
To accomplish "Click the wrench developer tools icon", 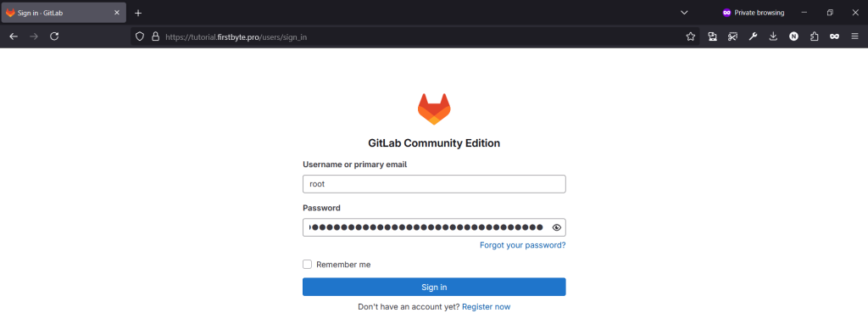I will 753,36.
